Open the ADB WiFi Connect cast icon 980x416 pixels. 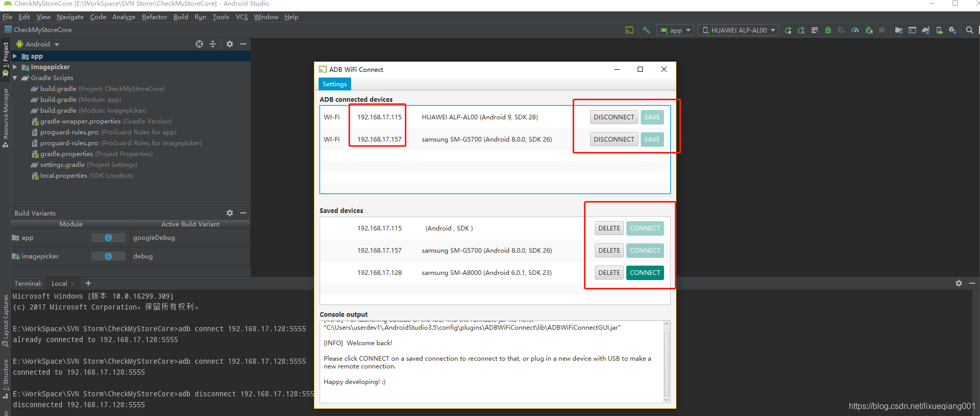(x=629, y=30)
